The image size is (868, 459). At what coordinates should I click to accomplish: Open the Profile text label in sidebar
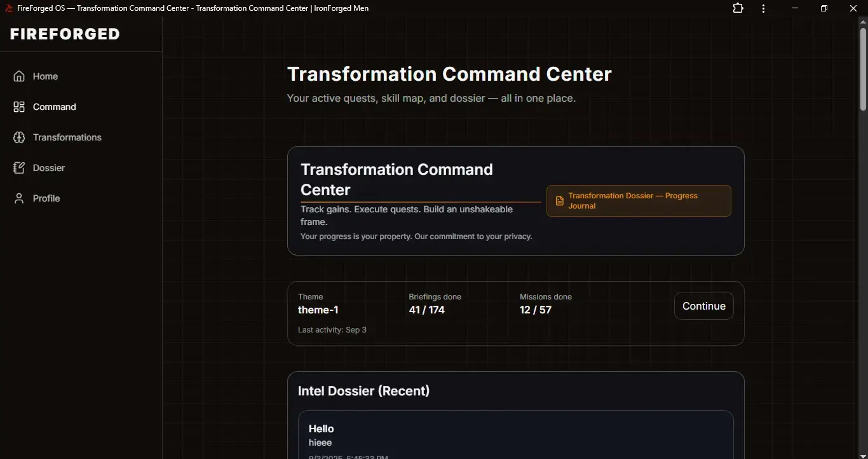click(46, 198)
